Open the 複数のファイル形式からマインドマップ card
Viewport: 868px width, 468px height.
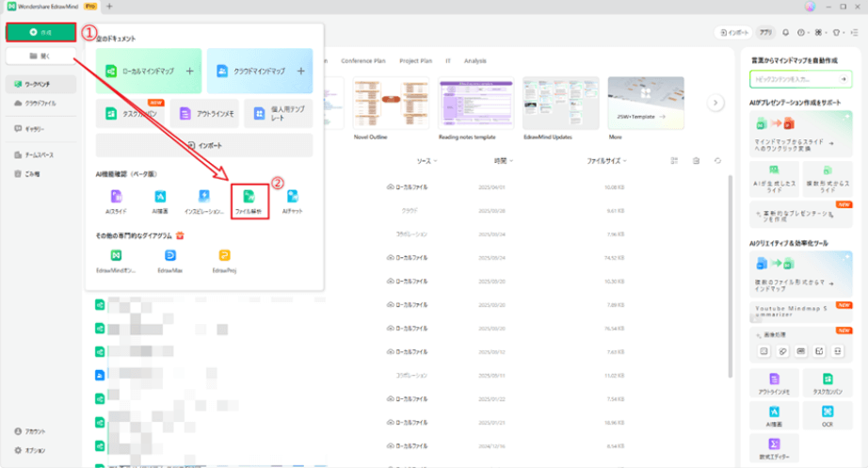800,274
